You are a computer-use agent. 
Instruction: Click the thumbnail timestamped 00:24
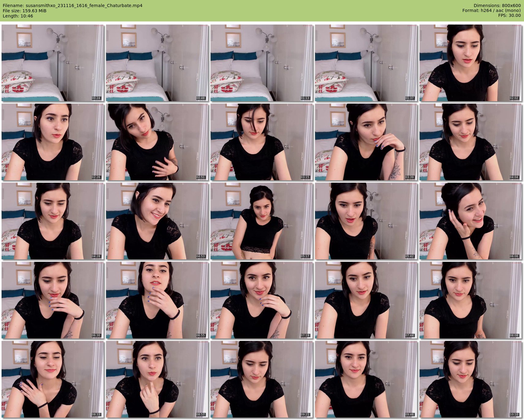pyautogui.click(x=53, y=63)
